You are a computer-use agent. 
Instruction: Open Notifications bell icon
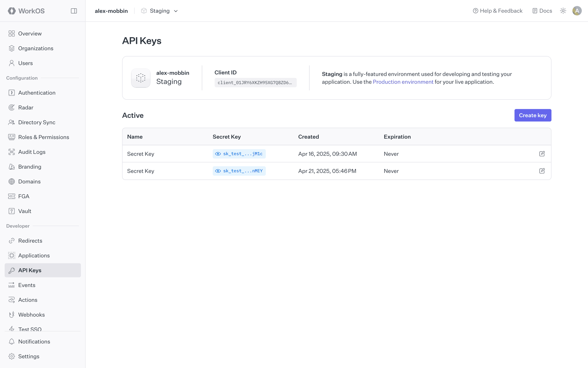(12, 342)
